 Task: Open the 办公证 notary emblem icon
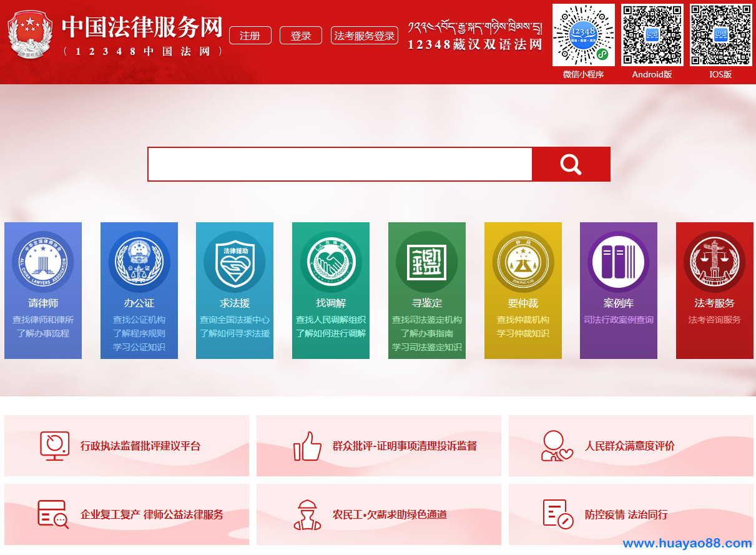pyautogui.click(x=139, y=262)
